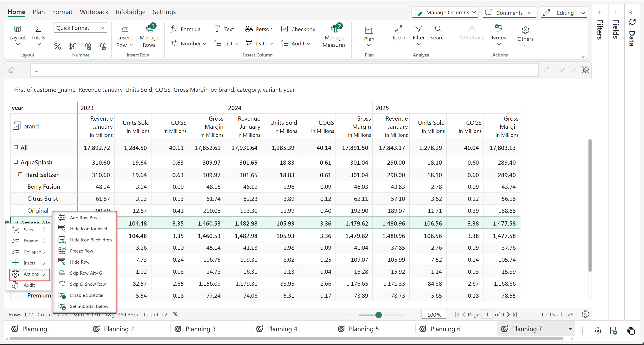Click the unpin icon beside formula bar
Viewport: 644px width, 345px height.
[x=585, y=70]
